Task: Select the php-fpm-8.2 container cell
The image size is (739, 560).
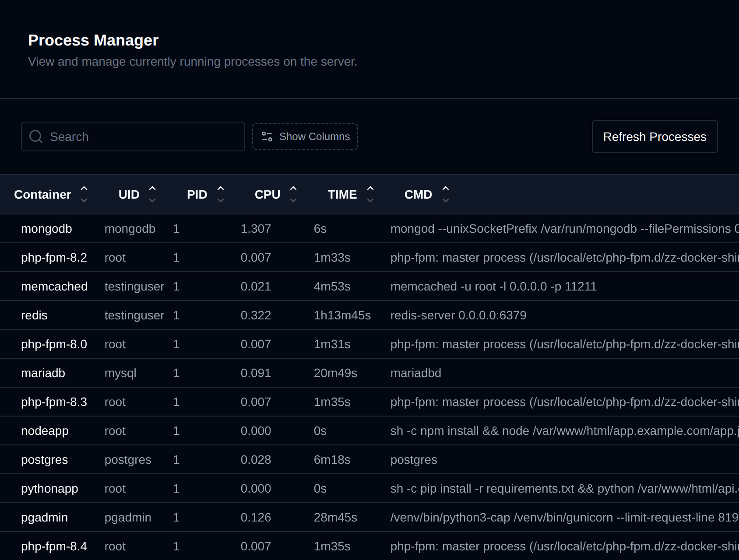Action: 54,258
